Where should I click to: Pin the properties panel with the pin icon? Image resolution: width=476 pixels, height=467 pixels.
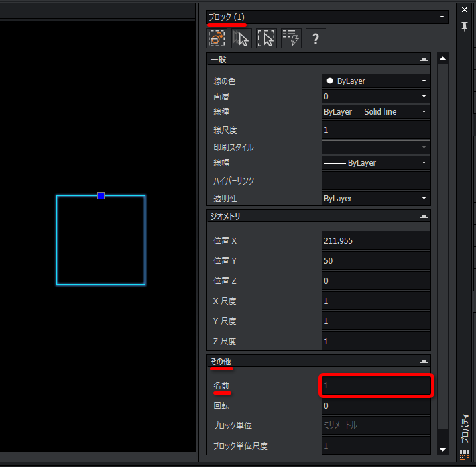(464, 26)
